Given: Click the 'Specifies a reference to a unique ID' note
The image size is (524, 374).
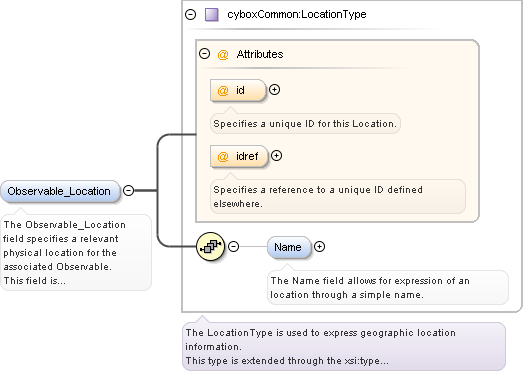Looking at the screenshot, I should (x=338, y=197).
